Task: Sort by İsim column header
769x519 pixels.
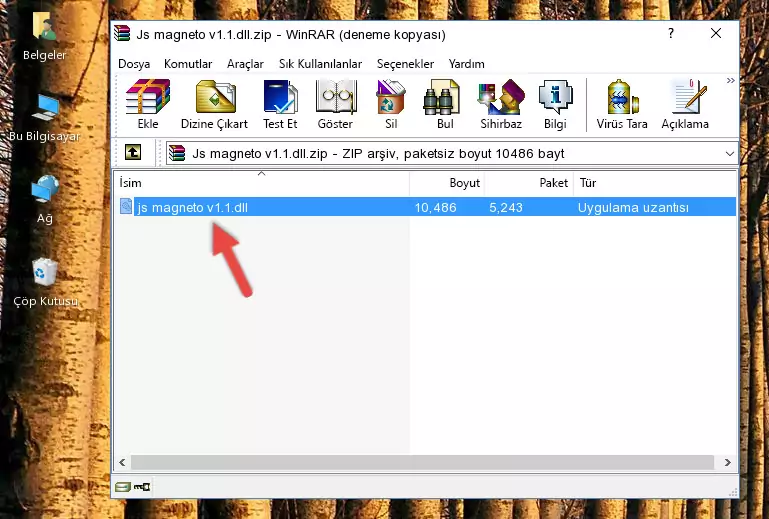Action: tap(262, 182)
